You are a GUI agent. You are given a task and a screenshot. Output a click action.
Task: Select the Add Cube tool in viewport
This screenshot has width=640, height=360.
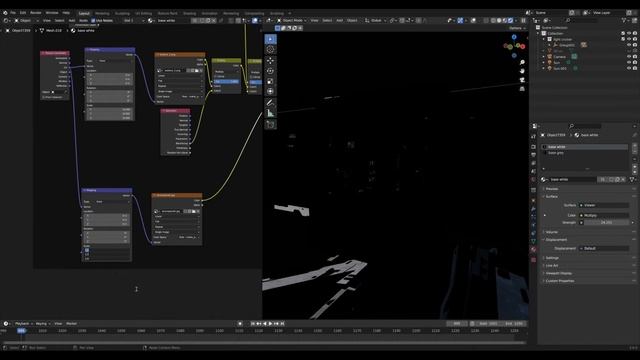pos(270,124)
